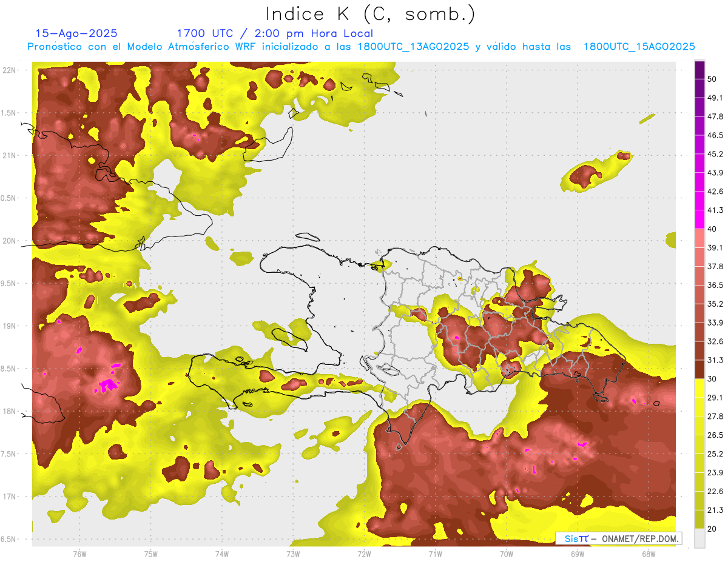This screenshot has width=728, height=562.
Task: Click the longitude axis label '68W'
Action: [x=648, y=554]
